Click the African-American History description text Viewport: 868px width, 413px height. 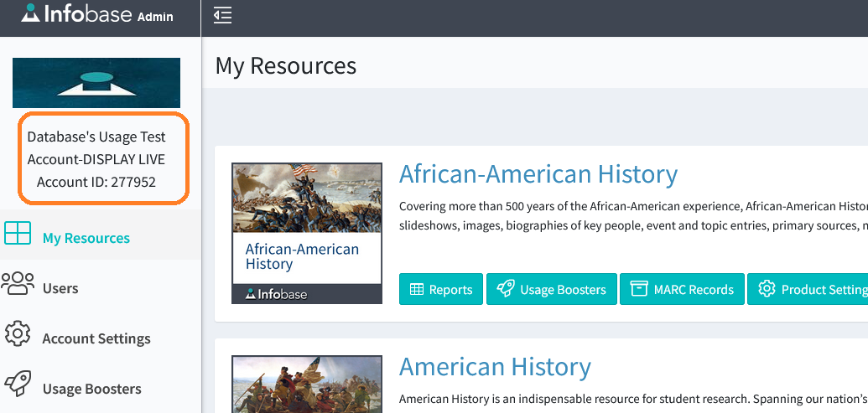point(633,216)
